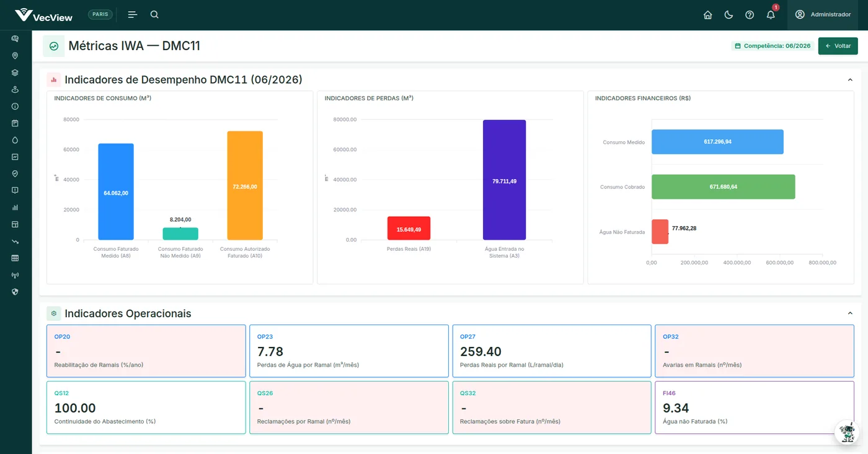Open the search magnifier in top bar

click(154, 14)
